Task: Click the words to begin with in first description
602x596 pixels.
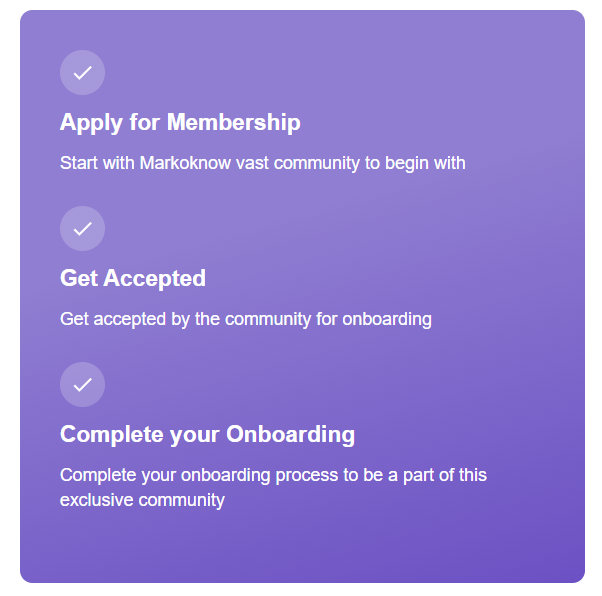Action: (425, 163)
